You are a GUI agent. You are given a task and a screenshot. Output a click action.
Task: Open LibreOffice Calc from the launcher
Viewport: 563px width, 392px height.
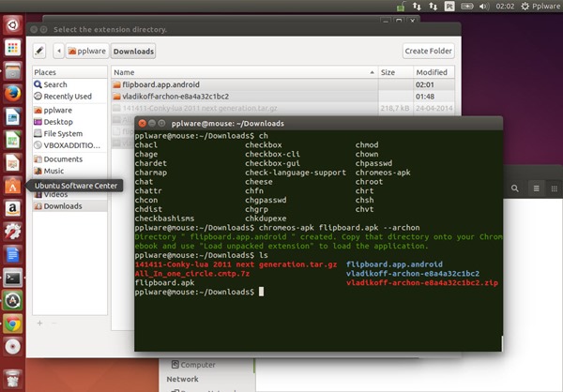point(12,140)
